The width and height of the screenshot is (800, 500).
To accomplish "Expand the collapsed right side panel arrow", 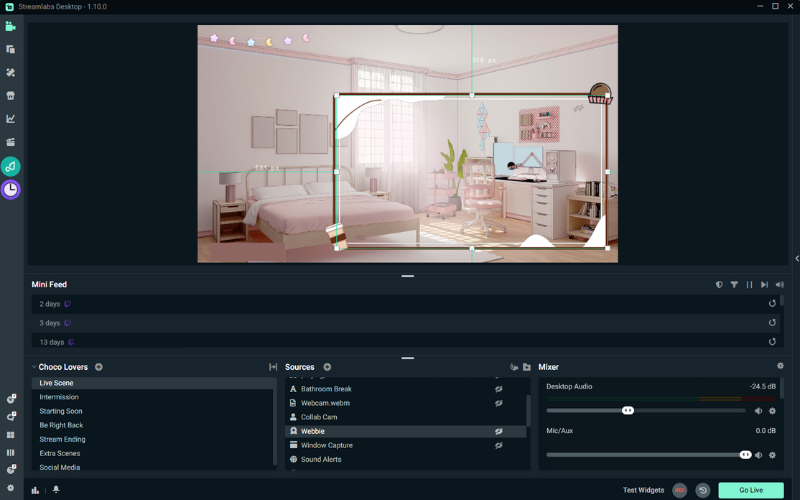I will 796,258.
